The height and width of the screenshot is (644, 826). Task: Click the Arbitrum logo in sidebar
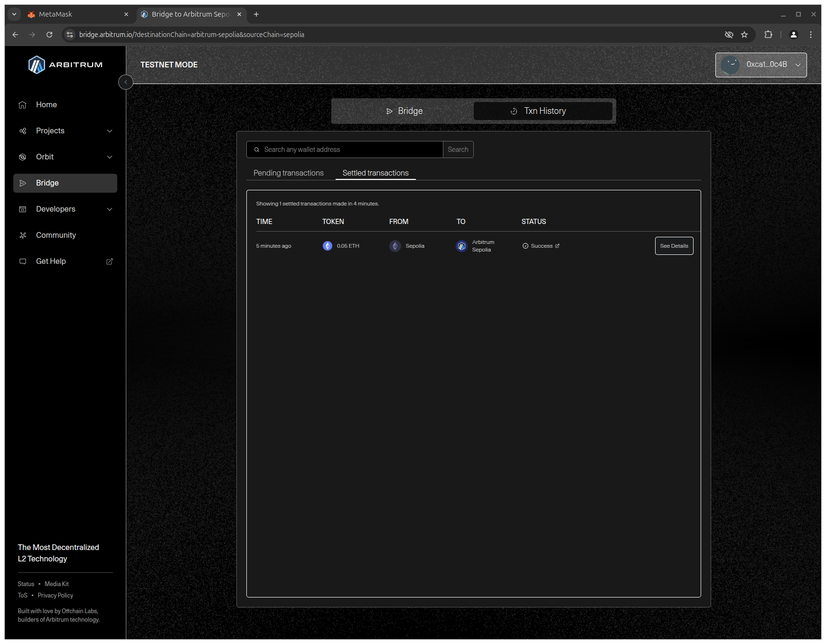pyautogui.click(x=65, y=65)
